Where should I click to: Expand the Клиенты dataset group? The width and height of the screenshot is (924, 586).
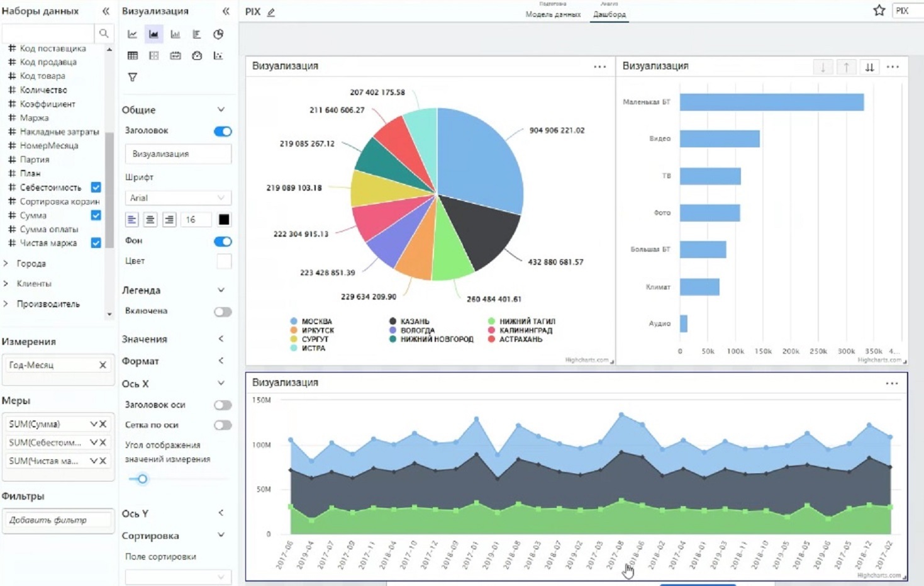click(6, 283)
